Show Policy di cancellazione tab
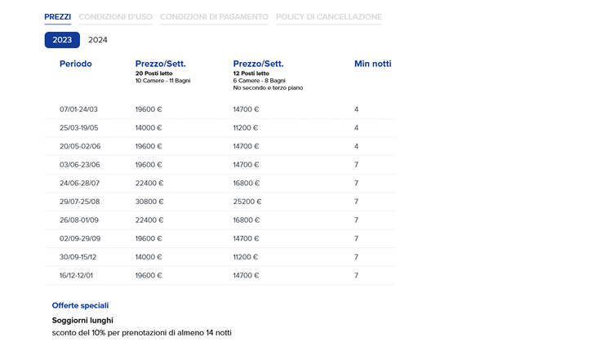This screenshot has height=364, width=600. (x=329, y=17)
